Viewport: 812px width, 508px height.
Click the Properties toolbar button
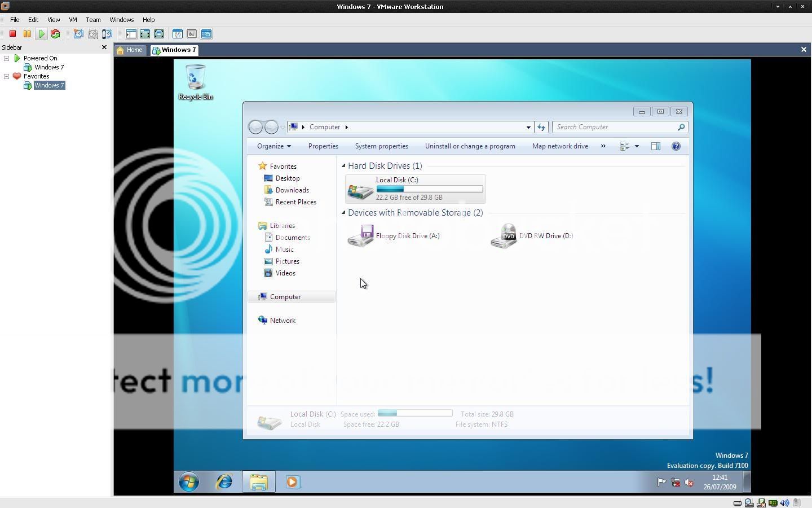tap(323, 146)
